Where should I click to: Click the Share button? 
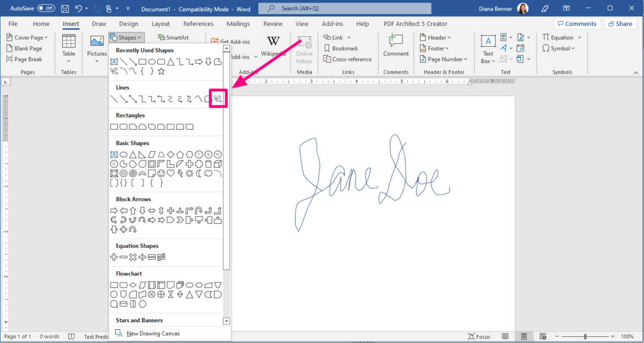point(620,24)
